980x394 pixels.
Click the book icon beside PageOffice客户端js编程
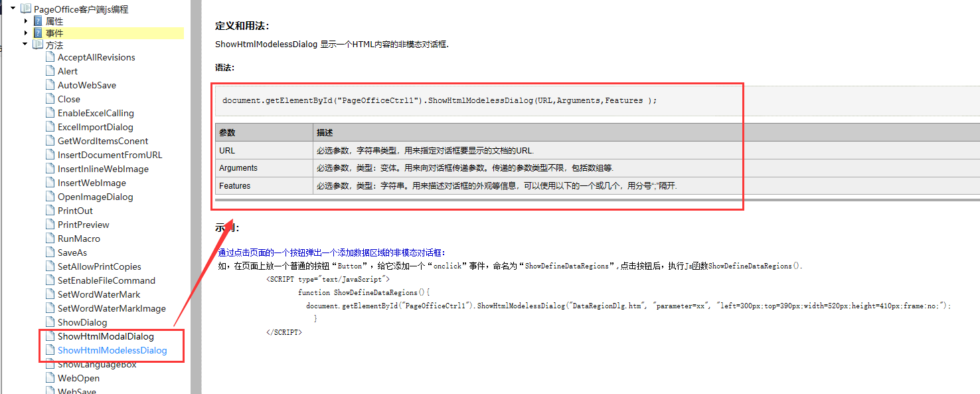point(26,9)
